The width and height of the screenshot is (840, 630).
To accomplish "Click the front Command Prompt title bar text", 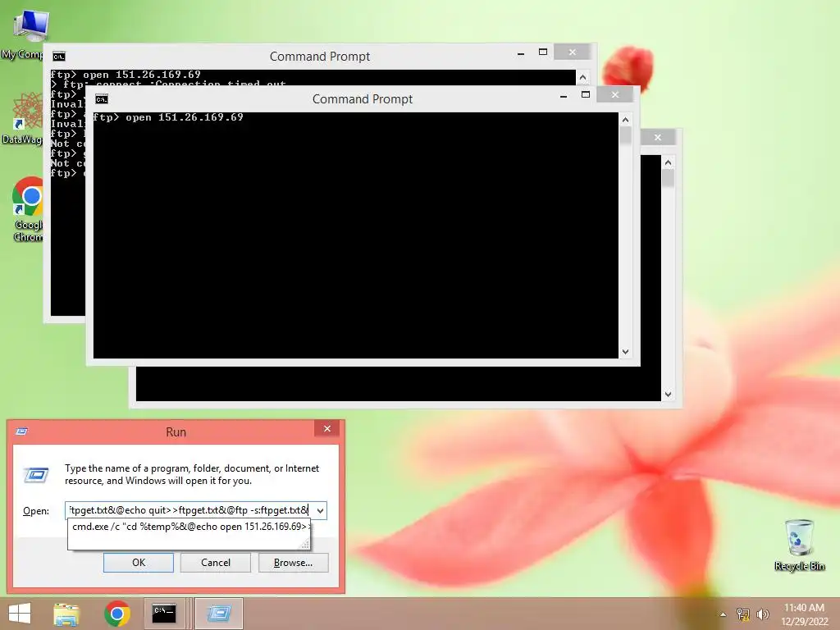I will pyautogui.click(x=363, y=99).
